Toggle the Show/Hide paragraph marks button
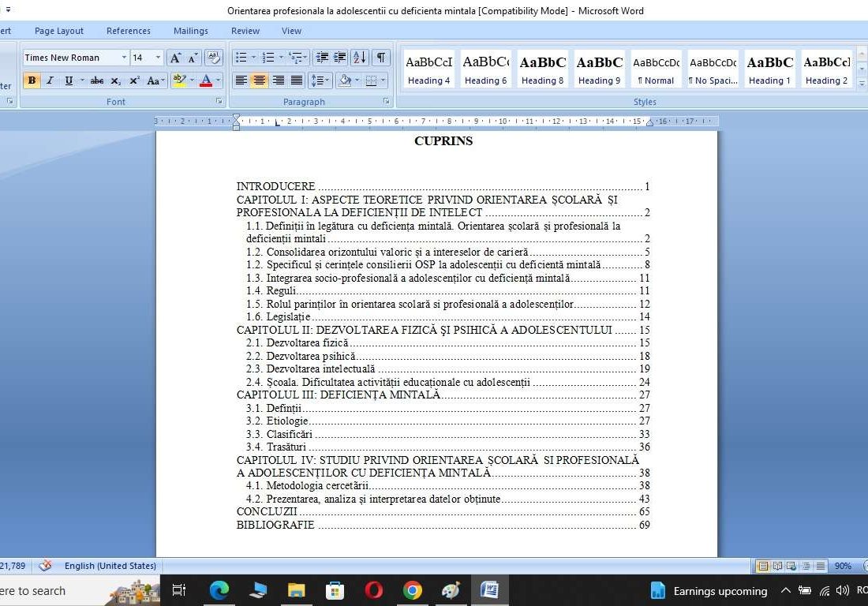The image size is (868, 606). pos(381,57)
